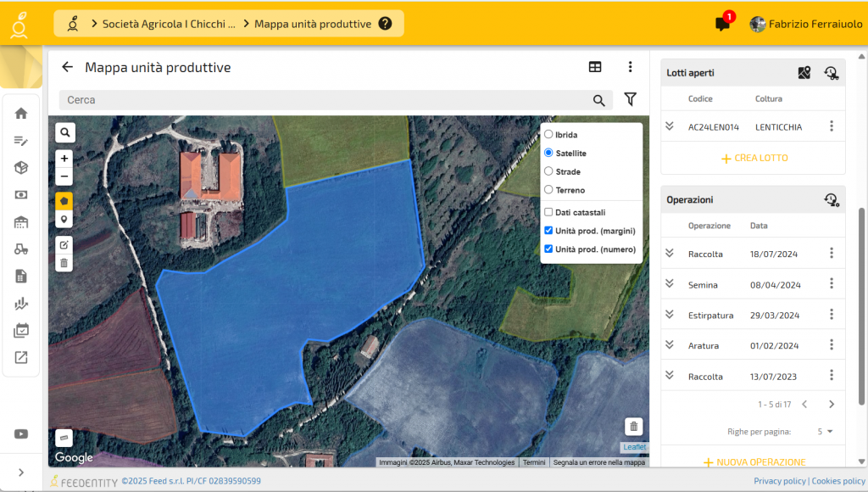
Task: Select the marker placement tool
Action: [65, 219]
